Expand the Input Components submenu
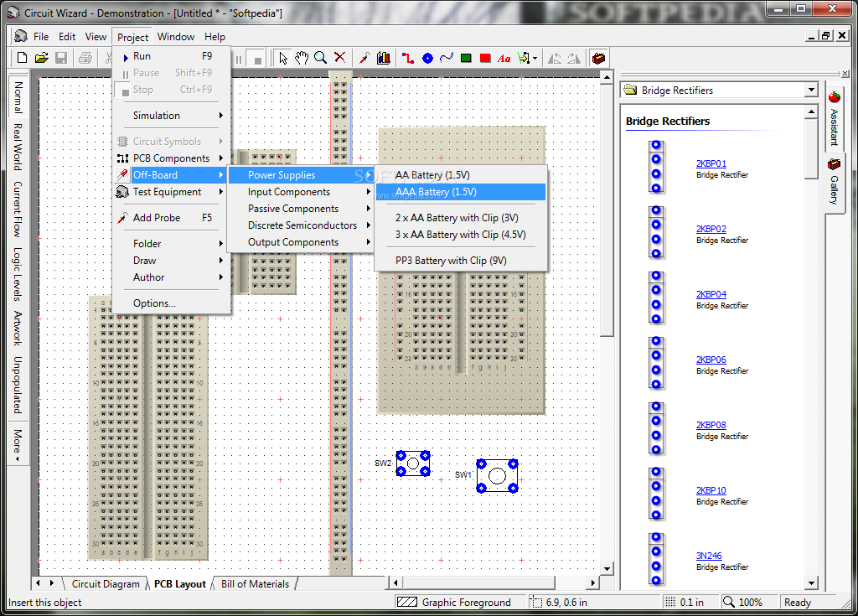This screenshot has width=858, height=616. coord(301,192)
